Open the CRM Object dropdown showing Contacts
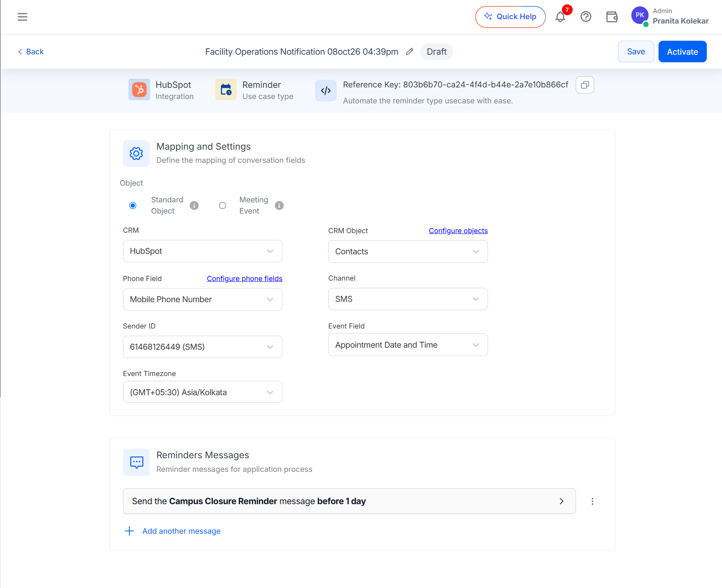Screen dimensions: 722x588 point(408,251)
